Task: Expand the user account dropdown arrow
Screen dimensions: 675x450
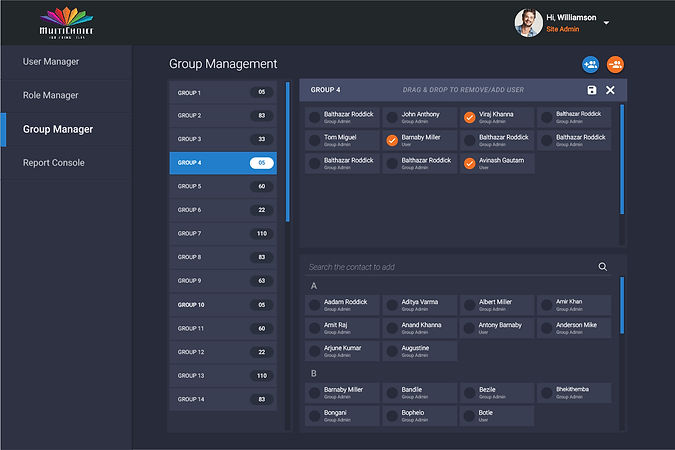Action: point(606,23)
